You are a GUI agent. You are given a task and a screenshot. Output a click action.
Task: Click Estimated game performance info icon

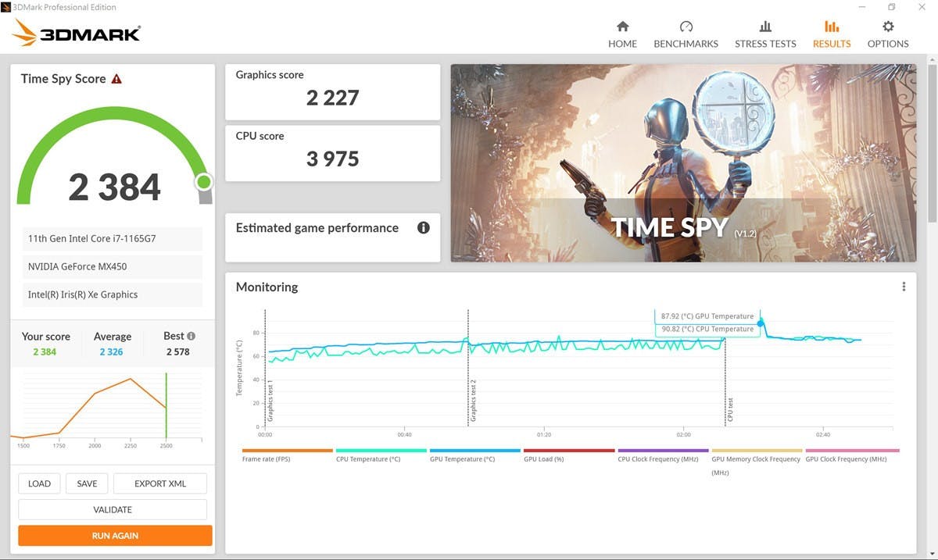[424, 228]
